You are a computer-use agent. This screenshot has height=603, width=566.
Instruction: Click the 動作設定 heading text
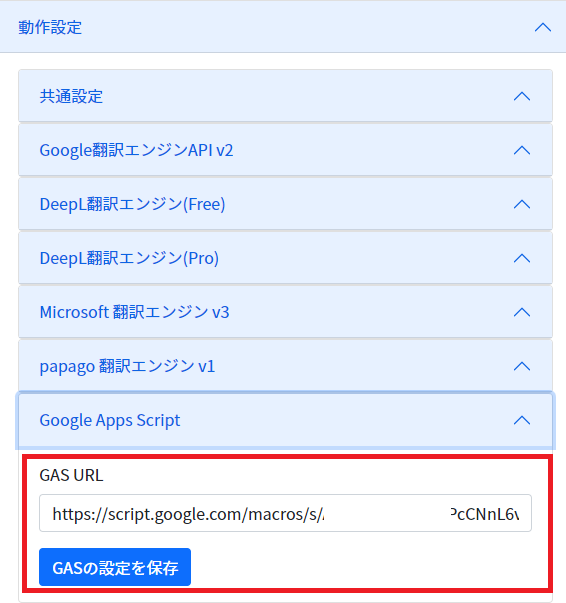(50, 27)
